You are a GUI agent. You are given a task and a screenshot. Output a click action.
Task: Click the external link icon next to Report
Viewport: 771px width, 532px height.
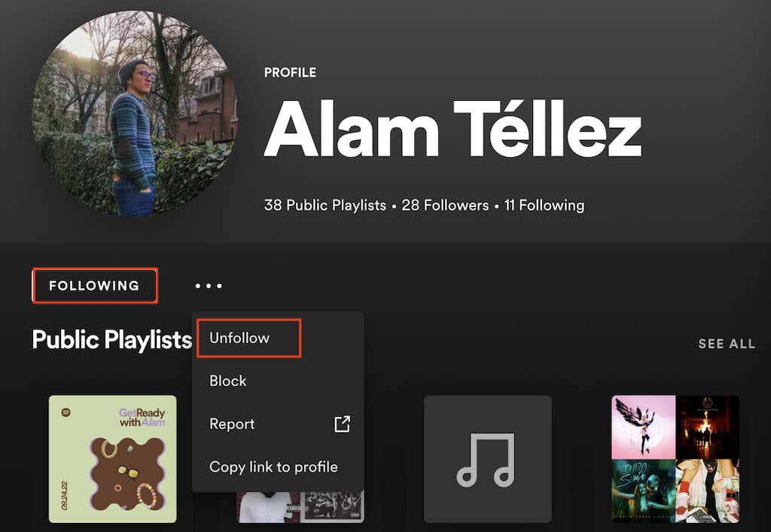tap(343, 424)
